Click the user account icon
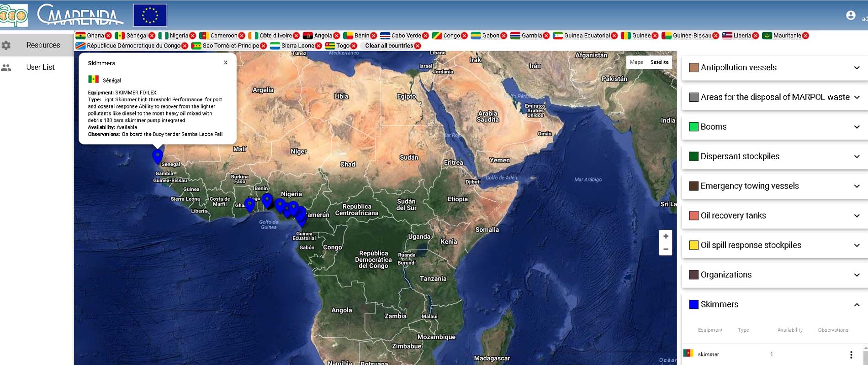Screen dimensions: 868x365 (850, 16)
